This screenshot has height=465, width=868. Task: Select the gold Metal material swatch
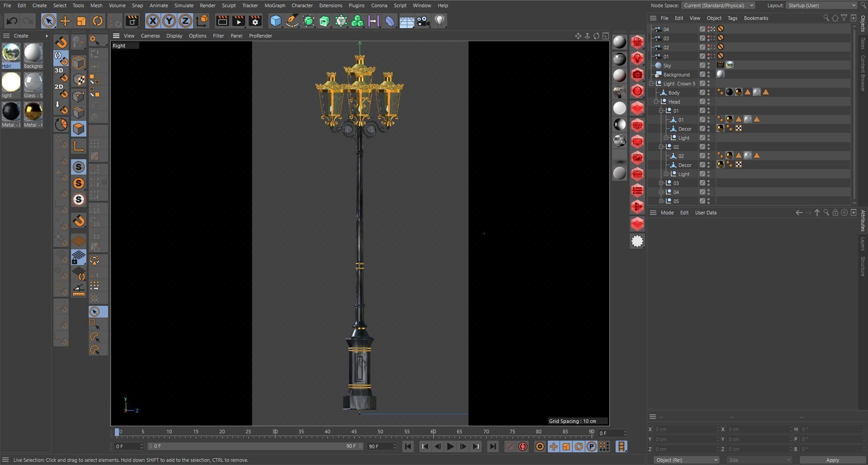[33, 114]
